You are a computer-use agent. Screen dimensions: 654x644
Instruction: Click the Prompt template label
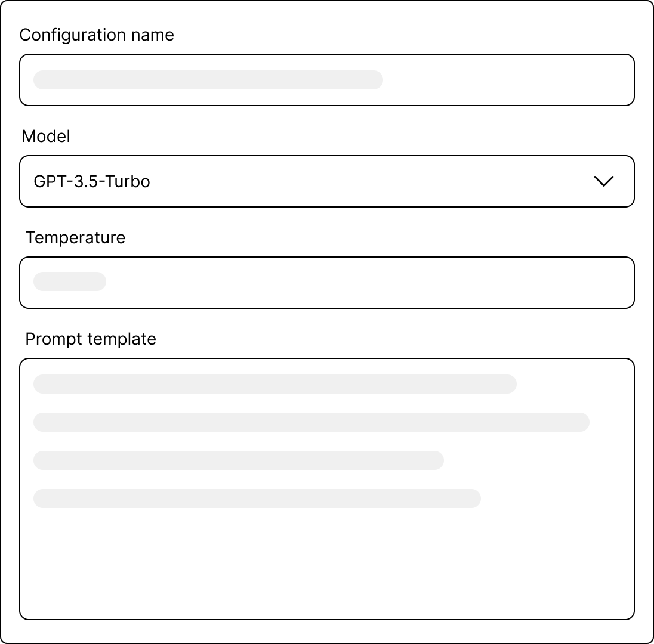pyautogui.click(x=91, y=339)
